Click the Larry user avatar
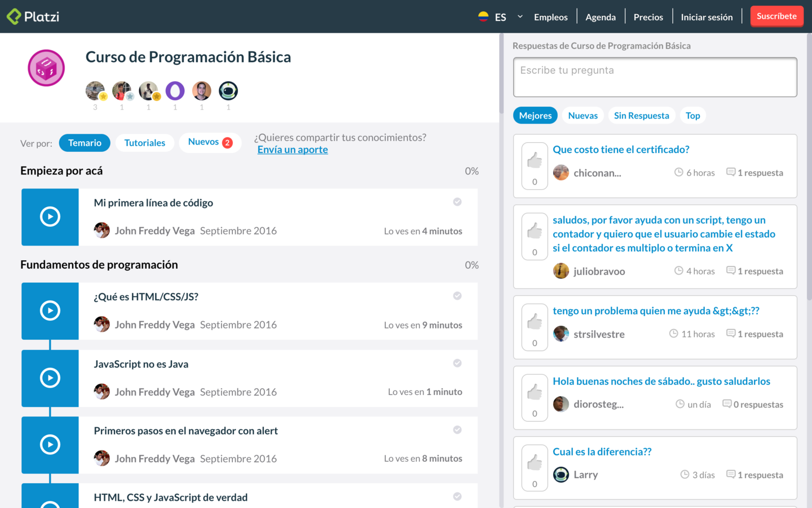 point(561,475)
